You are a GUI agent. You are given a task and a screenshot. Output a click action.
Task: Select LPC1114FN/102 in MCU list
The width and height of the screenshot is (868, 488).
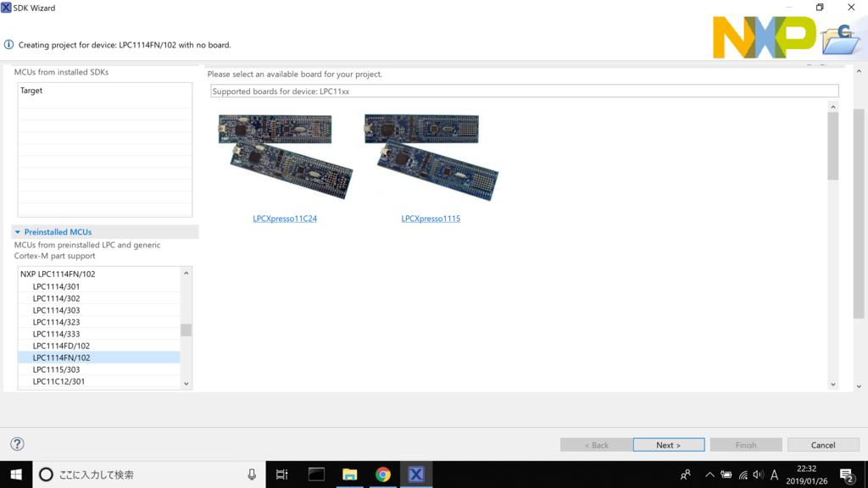(99, 358)
